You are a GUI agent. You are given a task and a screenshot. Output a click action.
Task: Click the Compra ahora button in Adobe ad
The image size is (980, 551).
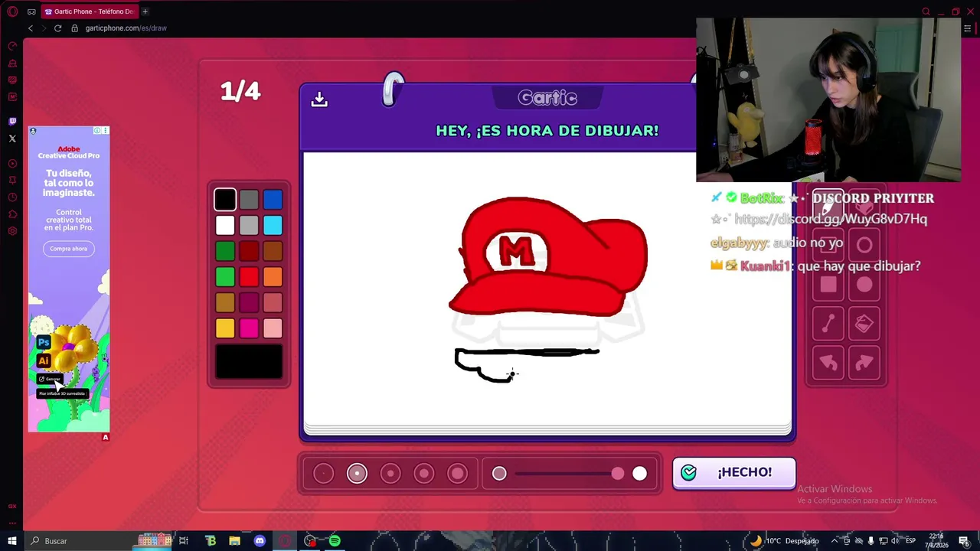tap(69, 249)
